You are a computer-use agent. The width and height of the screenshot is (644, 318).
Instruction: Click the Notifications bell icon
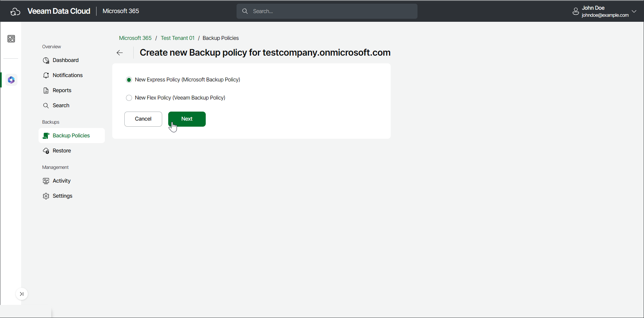click(x=46, y=75)
